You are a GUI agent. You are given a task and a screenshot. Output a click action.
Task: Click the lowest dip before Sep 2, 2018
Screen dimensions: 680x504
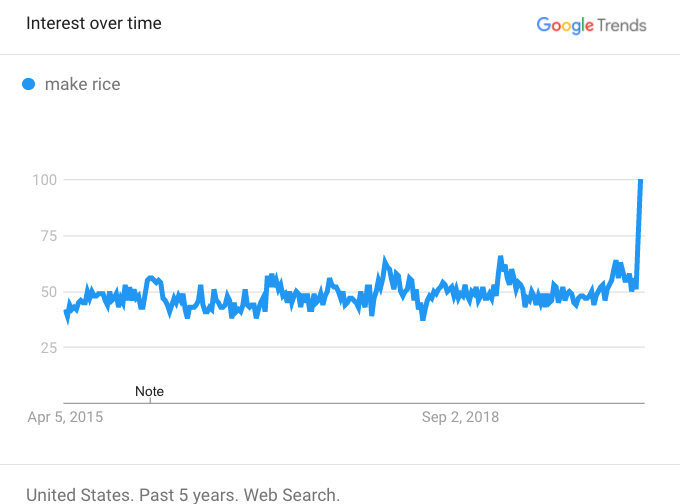click(x=423, y=317)
